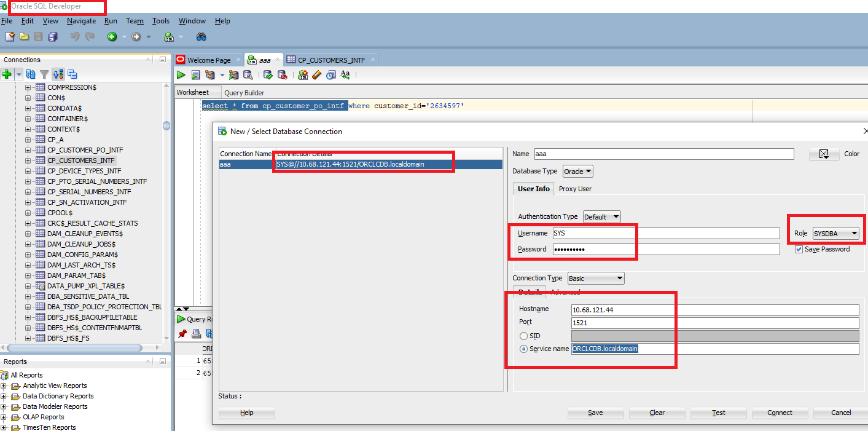The width and height of the screenshot is (868, 431).
Task: Click into the connection Name field
Action: [663, 154]
